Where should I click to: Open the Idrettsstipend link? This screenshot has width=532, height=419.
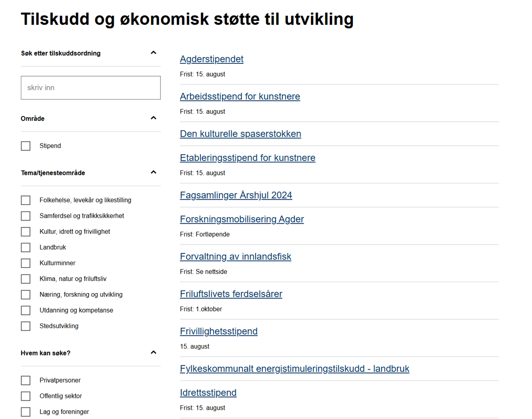click(208, 393)
